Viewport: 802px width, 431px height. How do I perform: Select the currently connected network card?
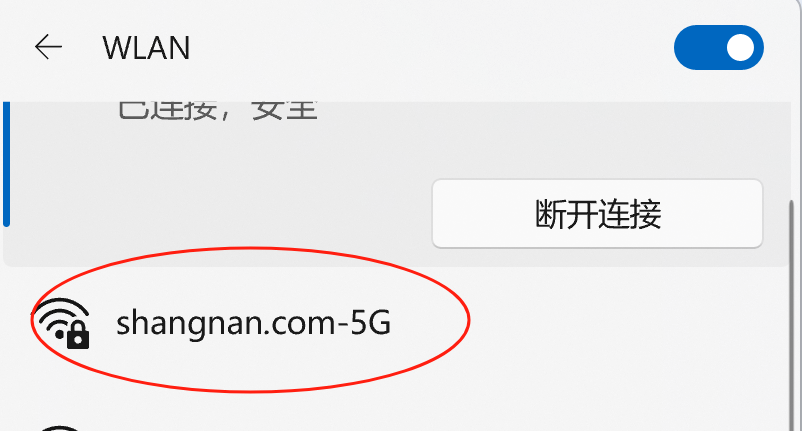pos(397,184)
